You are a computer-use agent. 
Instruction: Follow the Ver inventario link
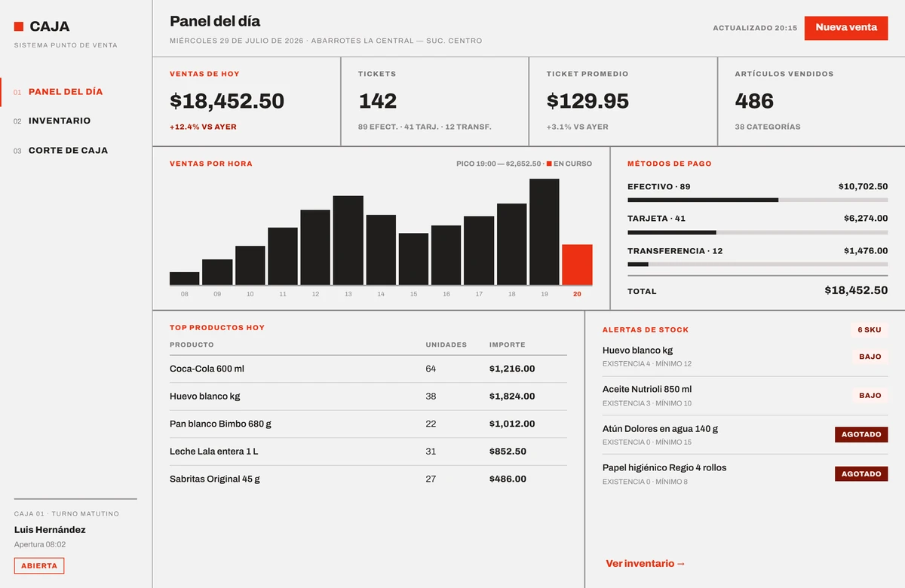coord(646,563)
